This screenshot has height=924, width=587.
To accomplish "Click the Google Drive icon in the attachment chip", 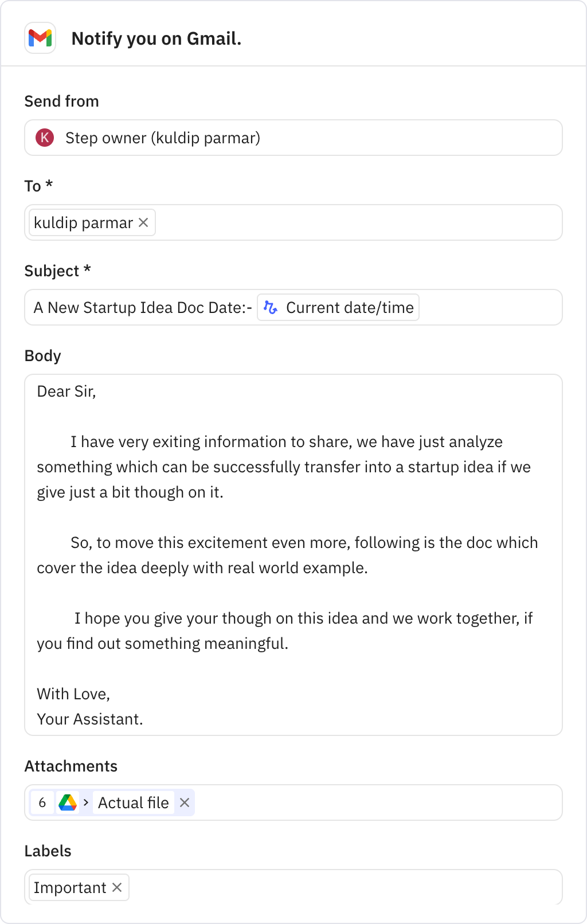I will click(67, 802).
